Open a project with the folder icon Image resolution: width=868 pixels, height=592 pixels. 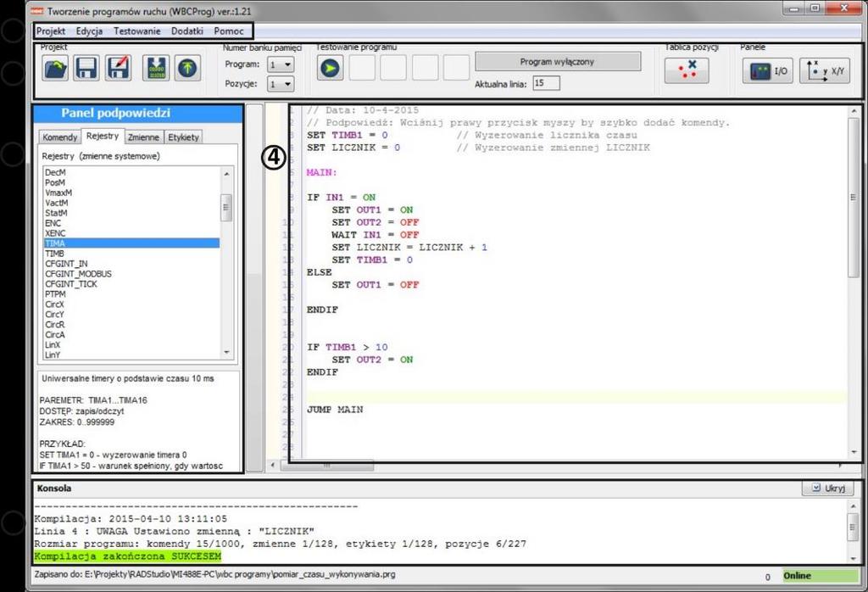(55, 68)
